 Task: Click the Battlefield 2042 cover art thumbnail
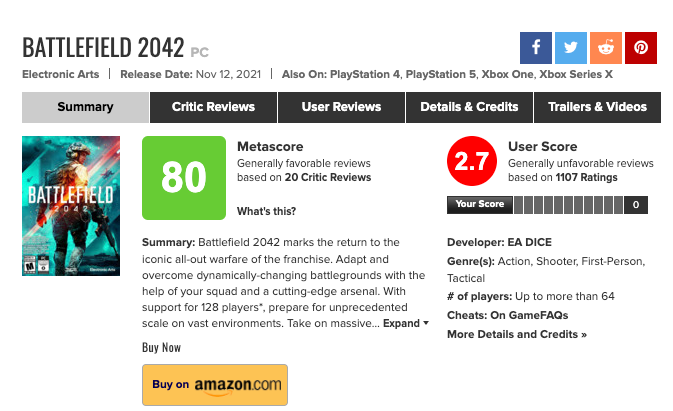71,206
